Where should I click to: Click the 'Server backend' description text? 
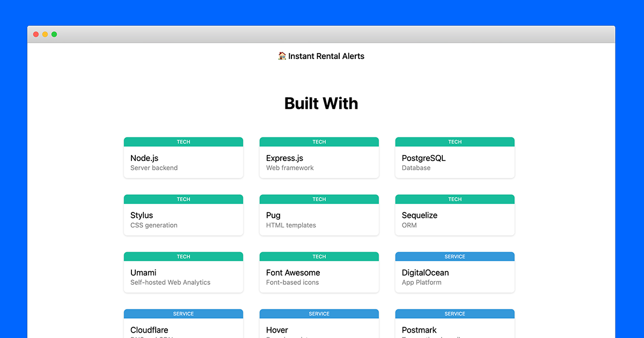click(x=154, y=168)
